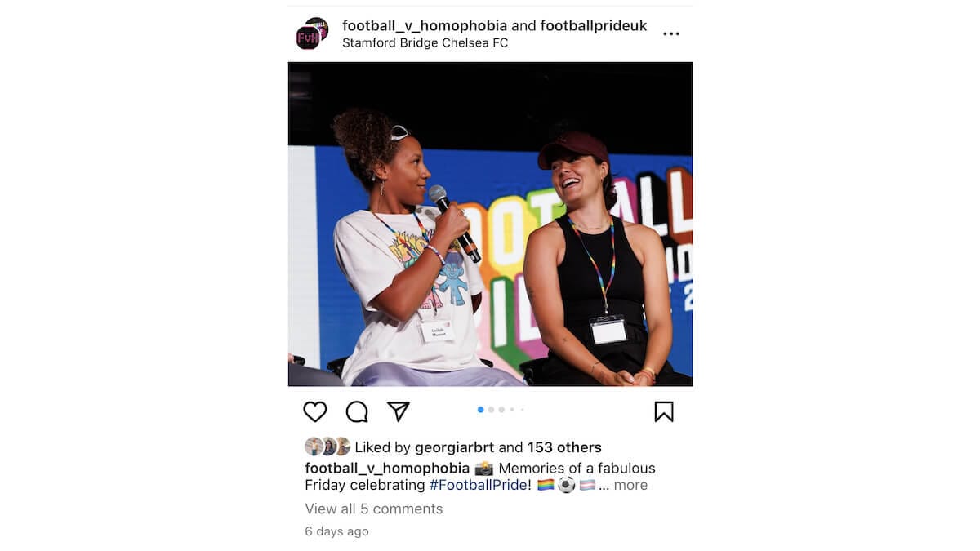Open Stamford Bridge Chelsea FC location
Viewport: 980px width, 551px height.
pyautogui.click(x=425, y=43)
